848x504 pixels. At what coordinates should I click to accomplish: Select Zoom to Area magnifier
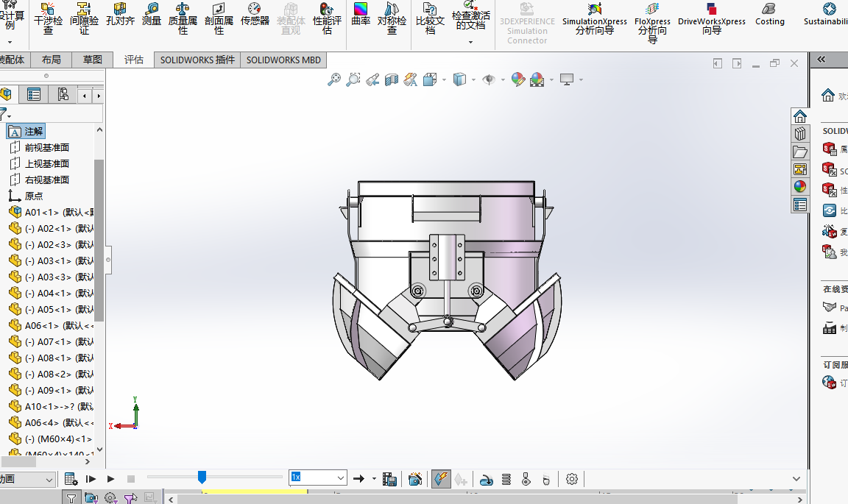(x=353, y=80)
